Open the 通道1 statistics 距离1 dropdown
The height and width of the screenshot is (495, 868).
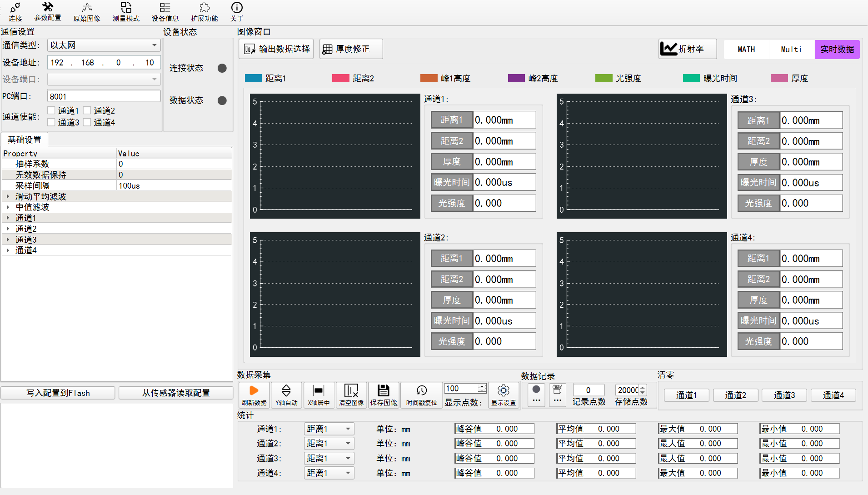(329, 429)
